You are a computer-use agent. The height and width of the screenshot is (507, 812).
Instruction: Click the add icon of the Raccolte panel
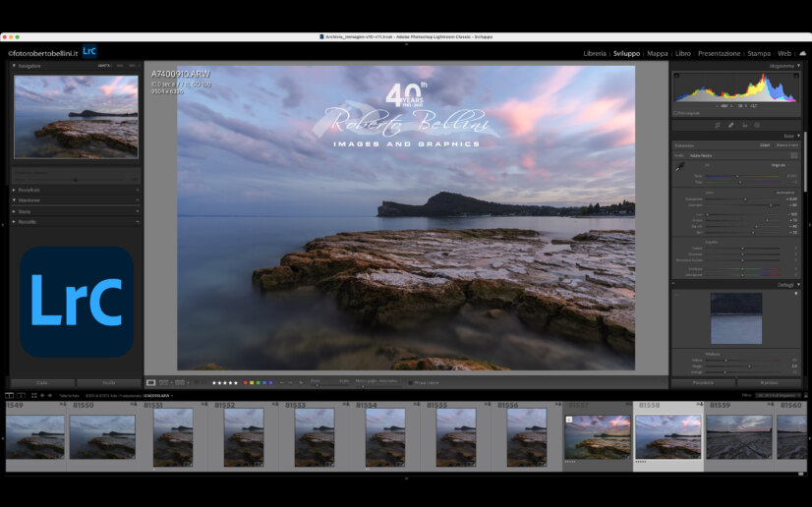click(138, 222)
